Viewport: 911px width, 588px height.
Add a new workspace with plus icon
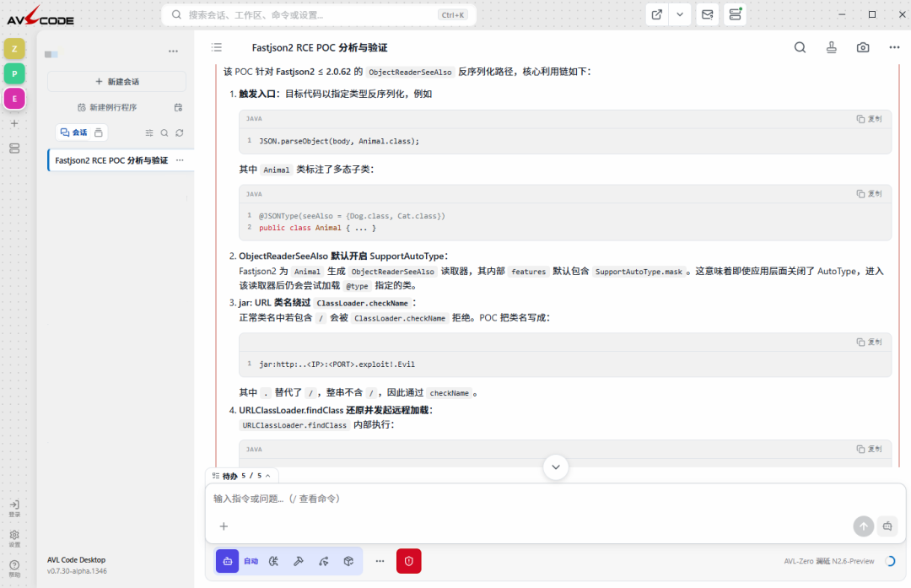click(x=14, y=123)
